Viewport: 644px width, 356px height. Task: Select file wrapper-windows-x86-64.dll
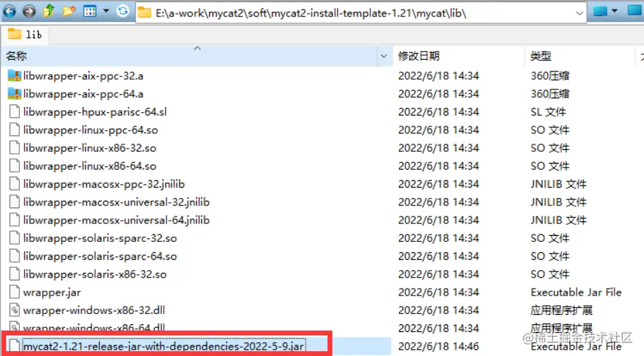(94, 328)
